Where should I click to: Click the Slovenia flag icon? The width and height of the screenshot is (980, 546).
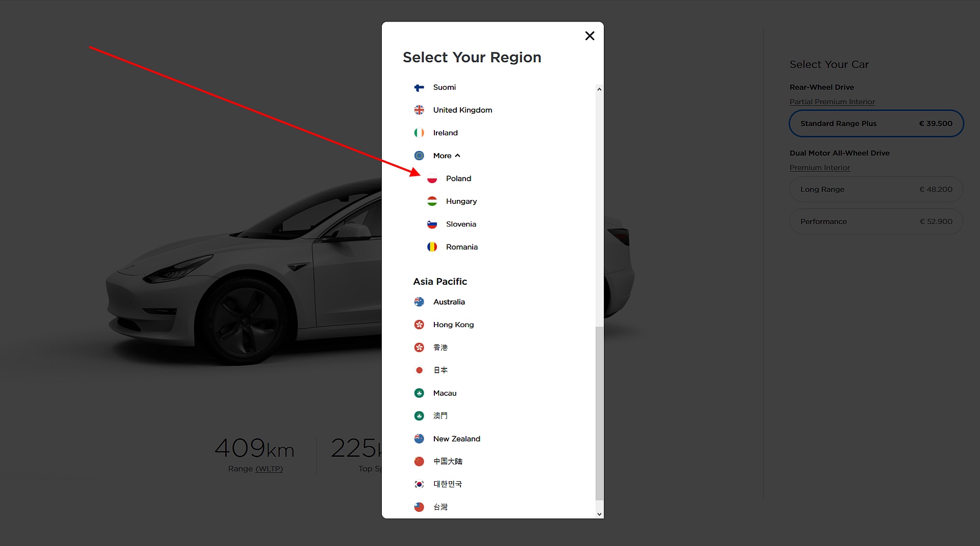click(x=432, y=225)
